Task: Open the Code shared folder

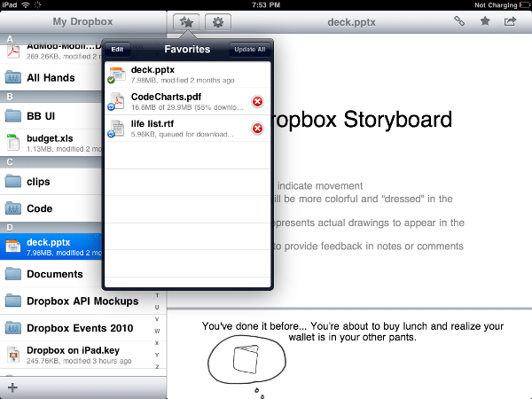Action: click(x=51, y=208)
